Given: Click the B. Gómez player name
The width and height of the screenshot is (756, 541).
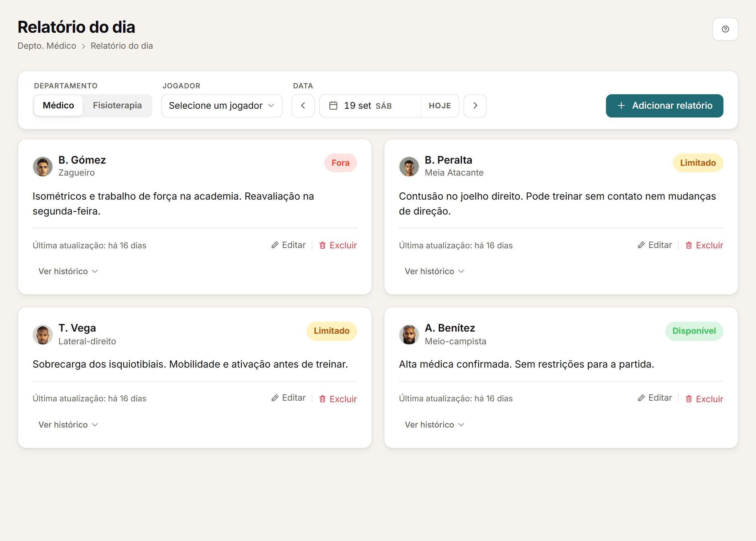Looking at the screenshot, I should [x=82, y=160].
